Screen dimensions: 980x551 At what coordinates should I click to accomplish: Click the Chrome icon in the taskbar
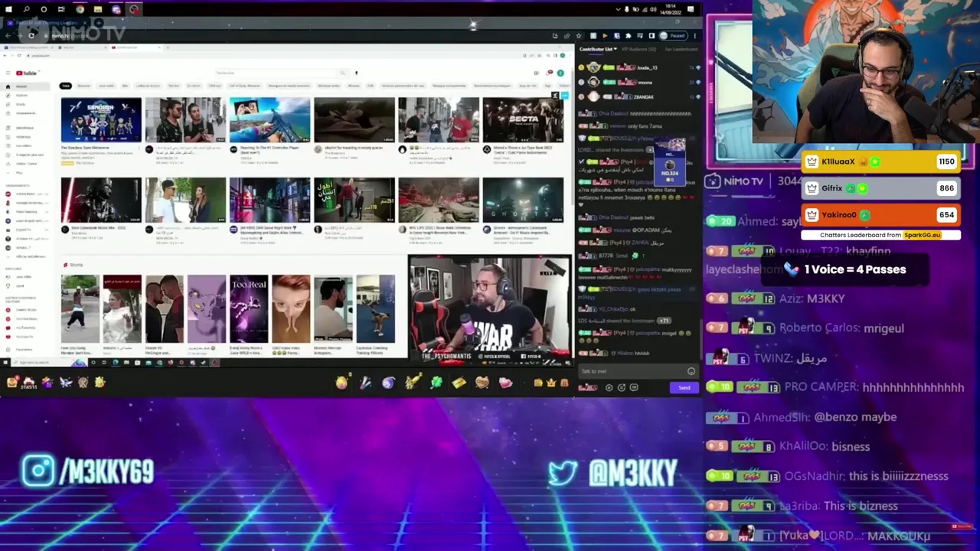click(x=80, y=10)
